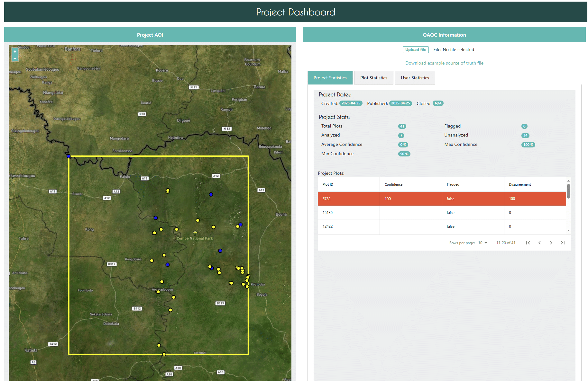This screenshot has width=588, height=381.
Task: Click the Analyzed 7 badge
Action: 401,136
